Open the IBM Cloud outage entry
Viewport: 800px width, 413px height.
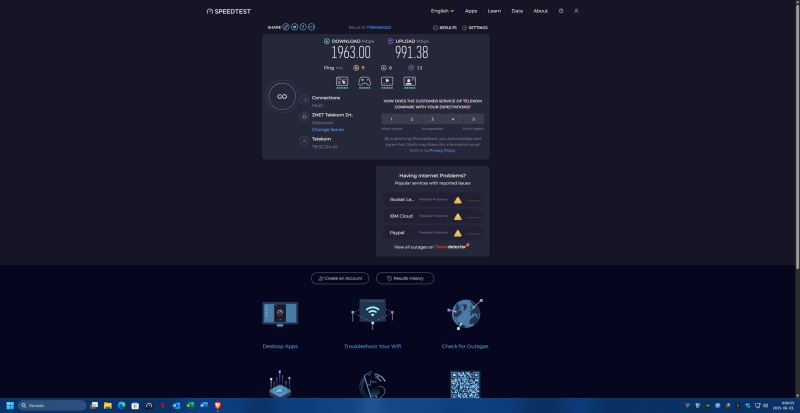click(x=433, y=216)
